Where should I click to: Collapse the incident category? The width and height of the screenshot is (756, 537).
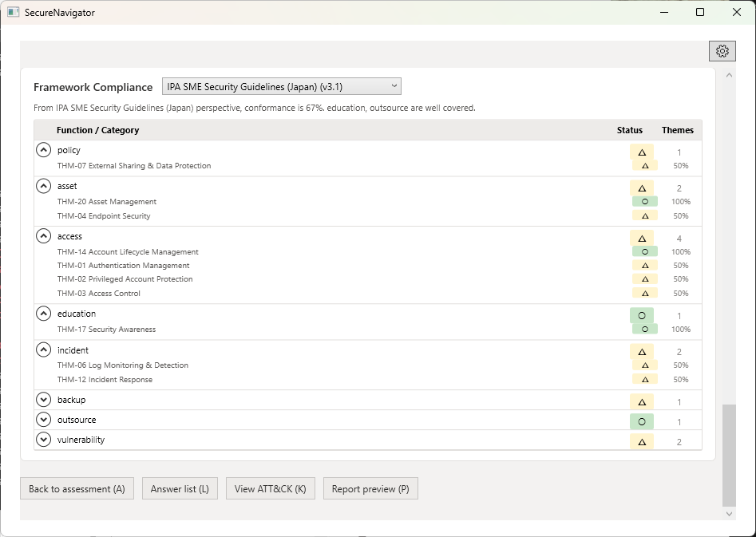coord(43,349)
